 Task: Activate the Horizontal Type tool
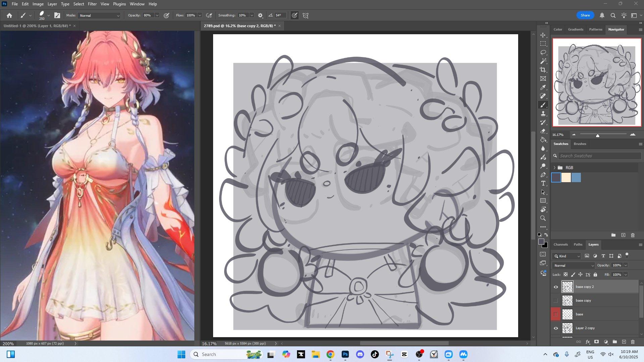(x=543, y=184)
